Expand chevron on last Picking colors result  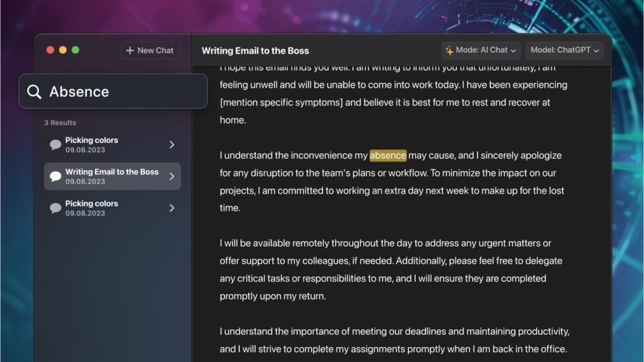pyautogui.click(x=172, y=208)
